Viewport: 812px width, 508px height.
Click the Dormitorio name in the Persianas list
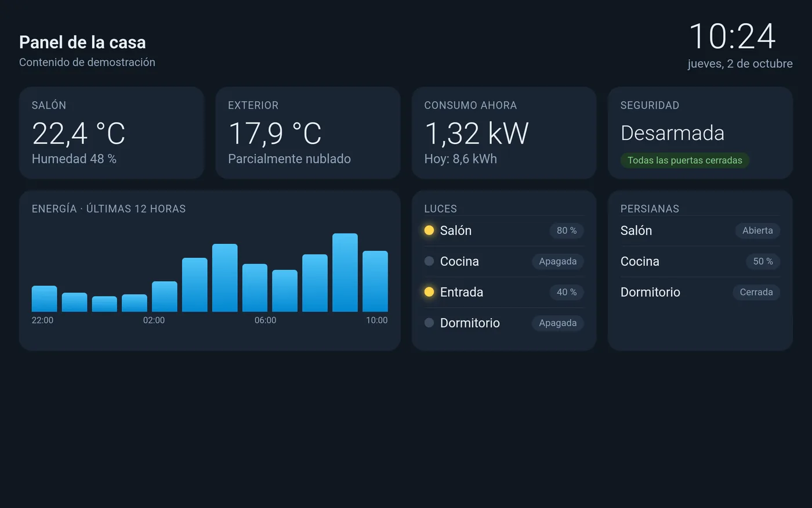pos(650,292)
